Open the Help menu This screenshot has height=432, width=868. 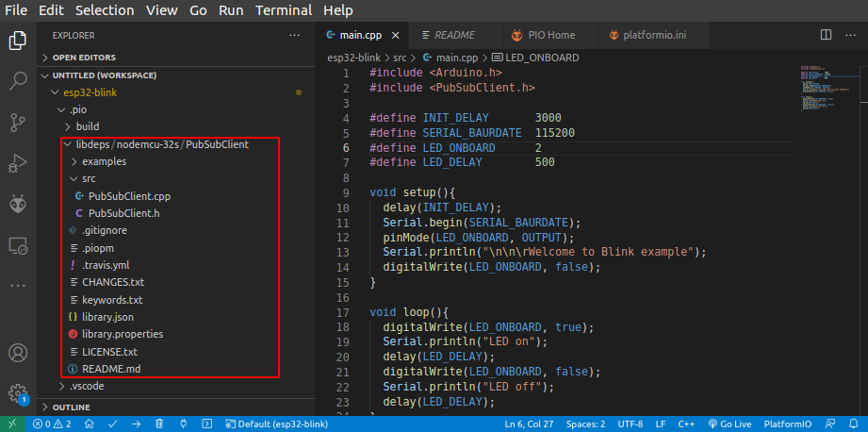tap(338, 10)
